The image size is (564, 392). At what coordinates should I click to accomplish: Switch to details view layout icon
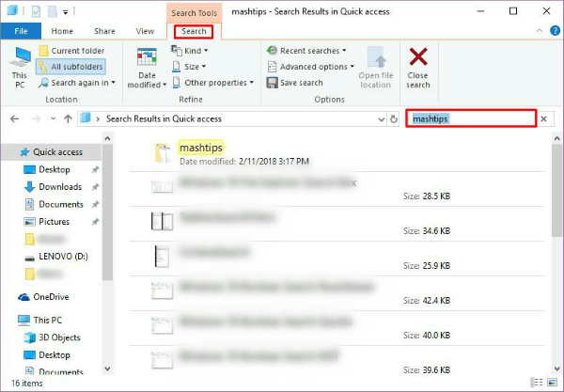[537, 383]
